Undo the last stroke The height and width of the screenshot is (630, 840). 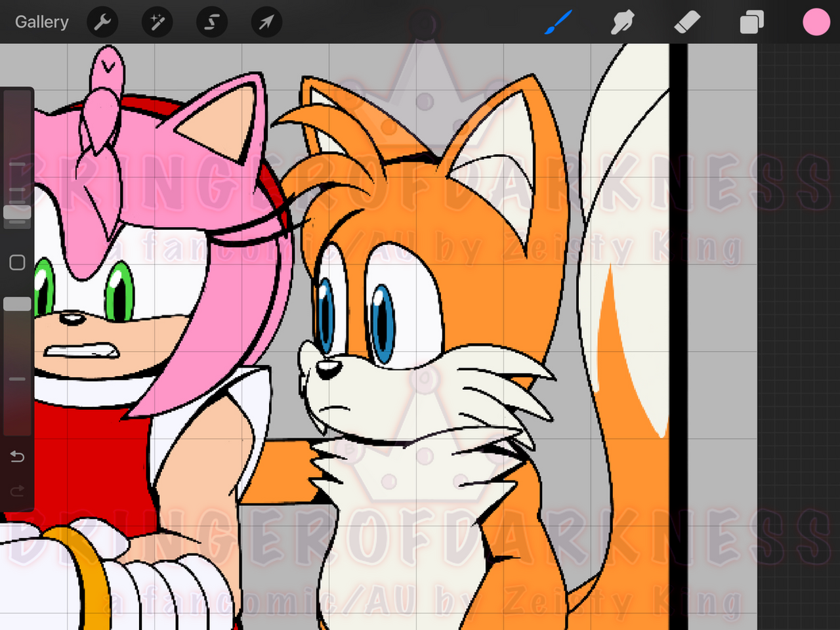click(x=18, y=456)
